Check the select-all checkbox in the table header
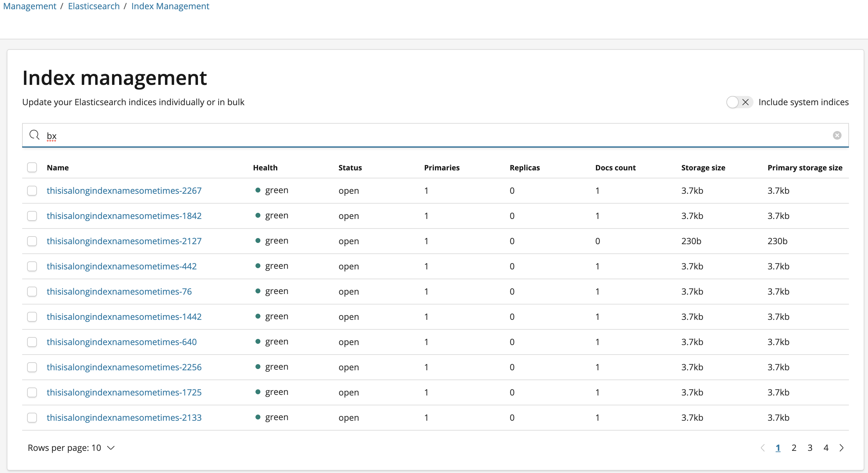Image resolution: width=868 pixels, height=473 pixels. tap(32, 167)
